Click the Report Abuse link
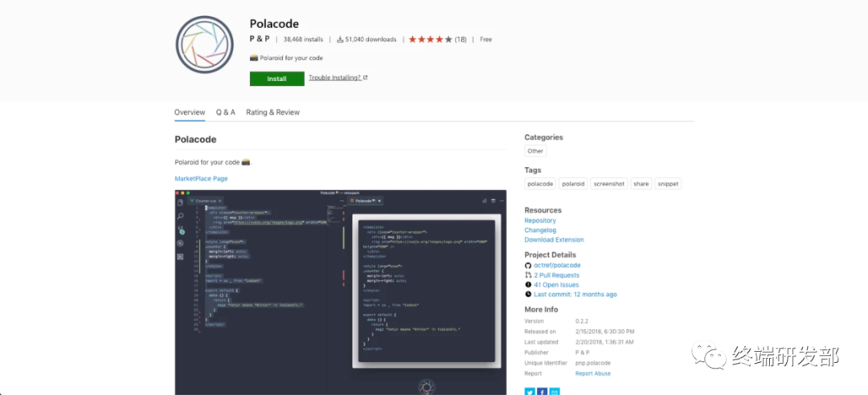The width and height of the screenshot is (868, 395). point(592,373)
